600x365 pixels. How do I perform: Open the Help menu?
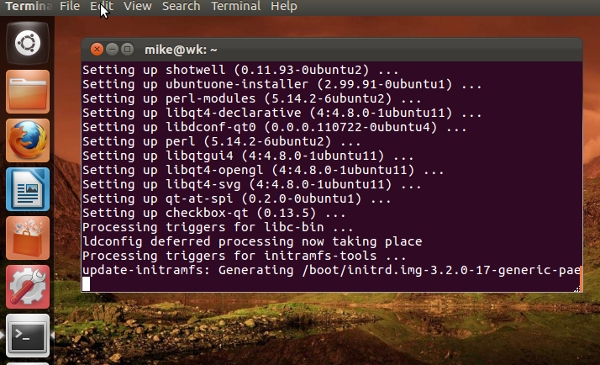click(284, 6)
